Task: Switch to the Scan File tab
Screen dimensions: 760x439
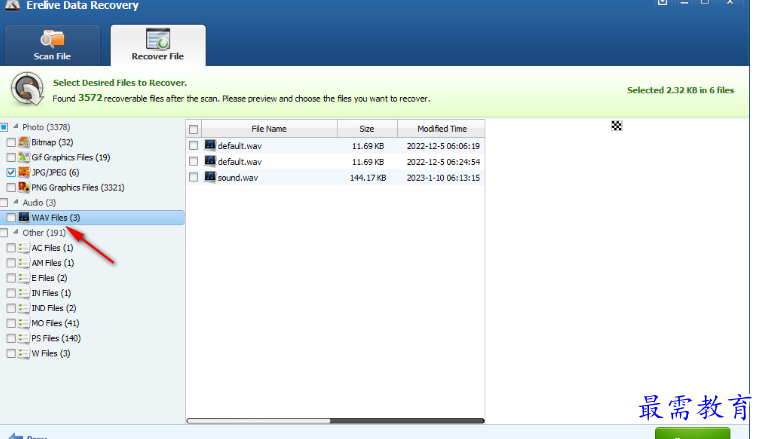Action: [x=52, y=46]
